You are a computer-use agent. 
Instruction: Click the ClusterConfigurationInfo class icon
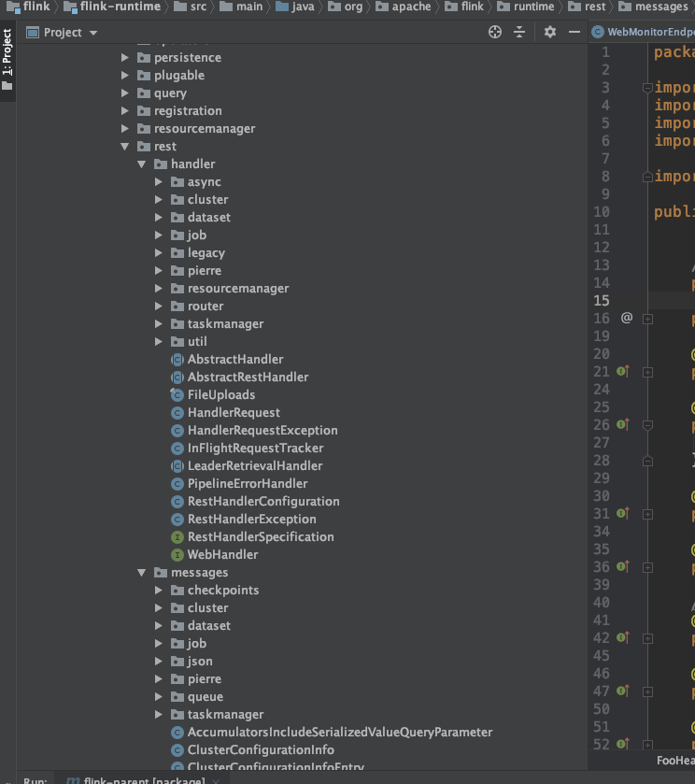pos(177,750)
